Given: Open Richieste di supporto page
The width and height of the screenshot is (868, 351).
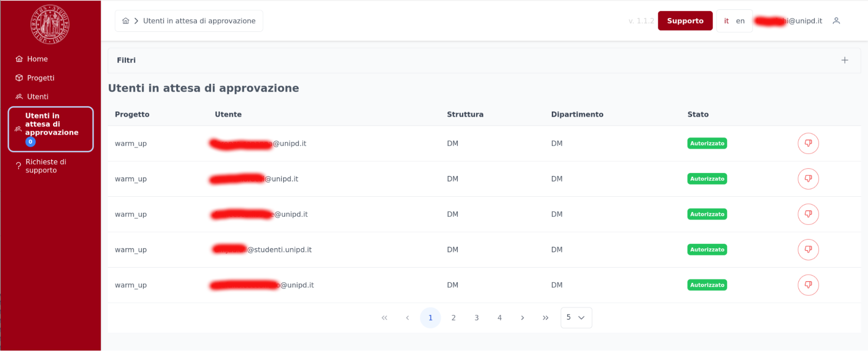Looking at the screenshot, I should click(x=46, y=166).
